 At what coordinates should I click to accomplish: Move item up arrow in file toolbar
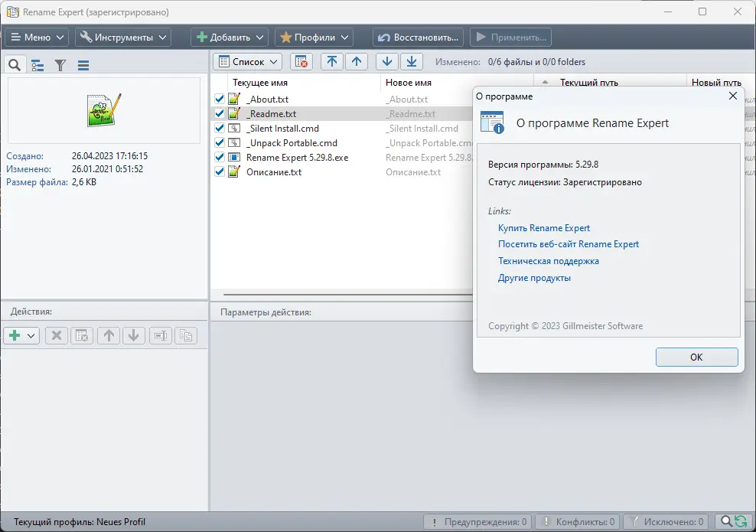357,62
